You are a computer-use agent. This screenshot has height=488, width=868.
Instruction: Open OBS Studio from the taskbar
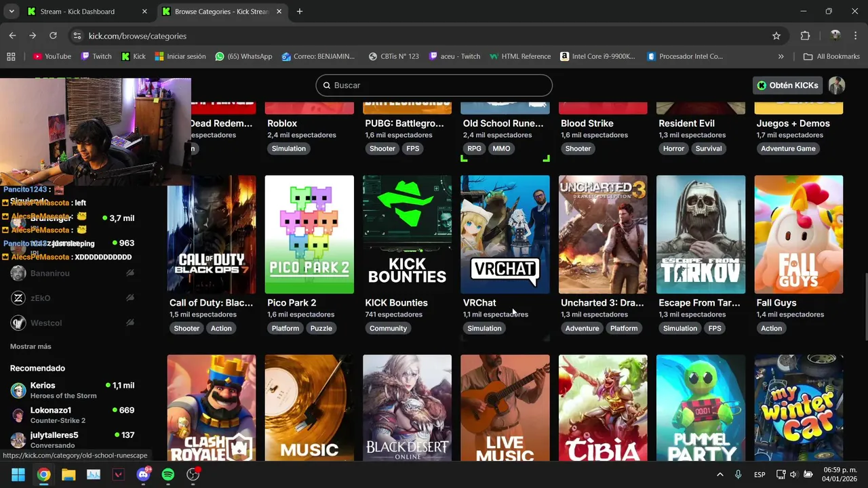click(193, 474)
